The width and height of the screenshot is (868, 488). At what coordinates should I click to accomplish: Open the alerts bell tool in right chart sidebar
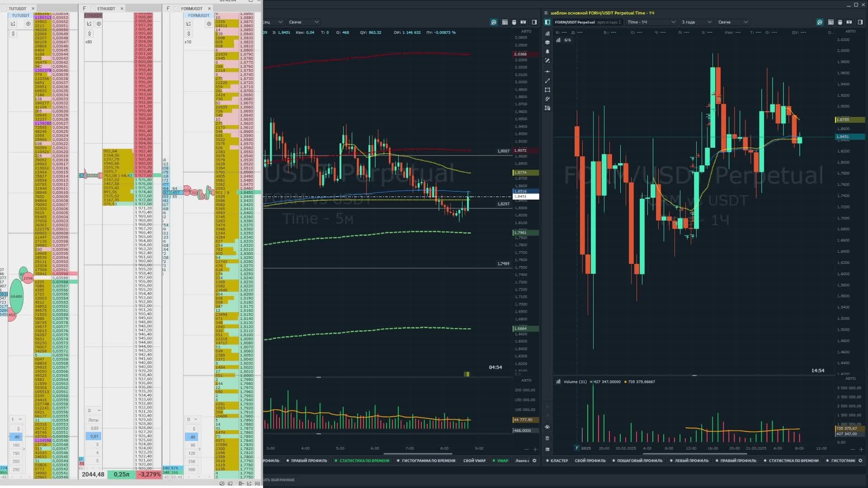pos(547,52)
